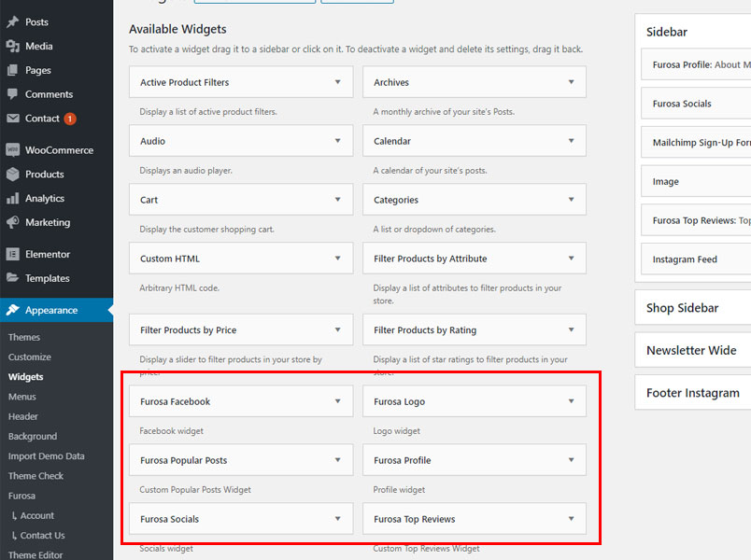
Task: Expand the Custom HTML widget arrow
Action: [x=337, y=259]
